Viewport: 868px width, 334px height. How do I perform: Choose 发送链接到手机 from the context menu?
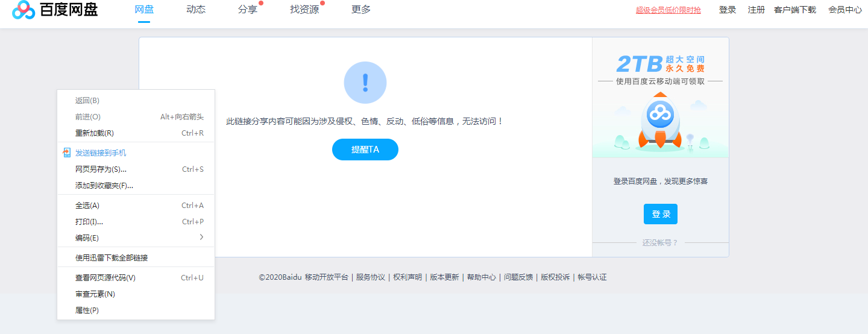click(x=136, y=153)
